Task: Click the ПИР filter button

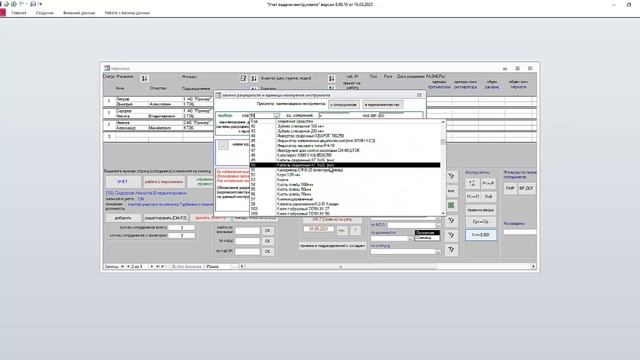Action: point(510,189)
